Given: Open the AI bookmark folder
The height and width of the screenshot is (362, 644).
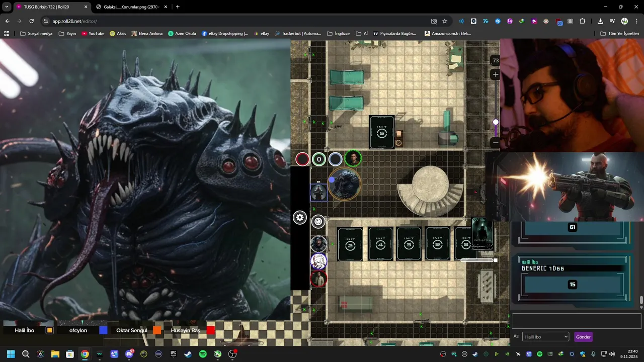Looking at the screenshot, I should click(362, 34).
